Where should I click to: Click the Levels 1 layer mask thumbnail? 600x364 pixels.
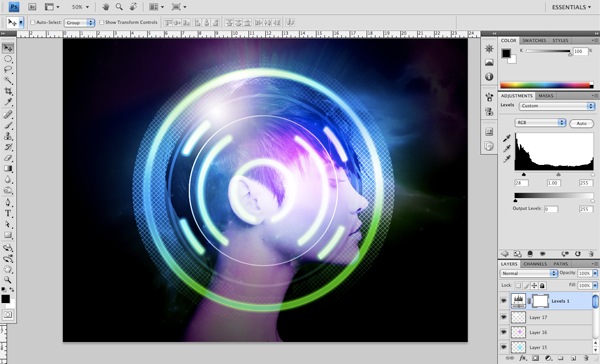(540, 301)
